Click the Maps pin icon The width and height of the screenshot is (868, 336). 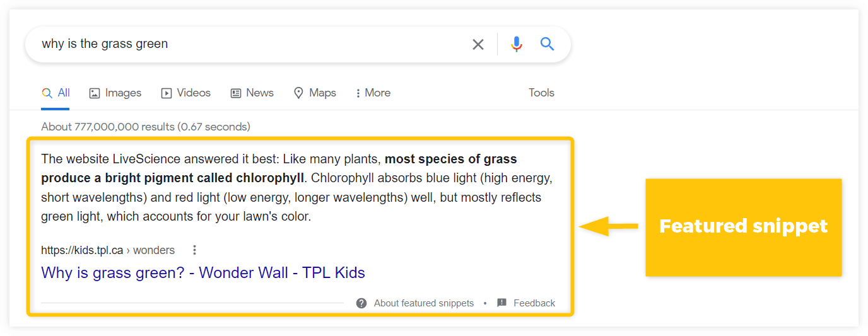click(x=299, y=93)
